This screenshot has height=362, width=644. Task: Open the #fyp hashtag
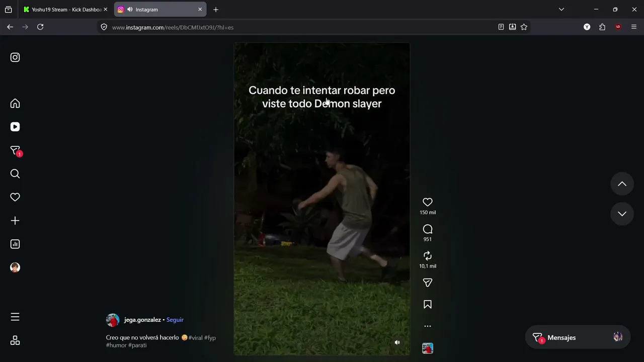210,338
